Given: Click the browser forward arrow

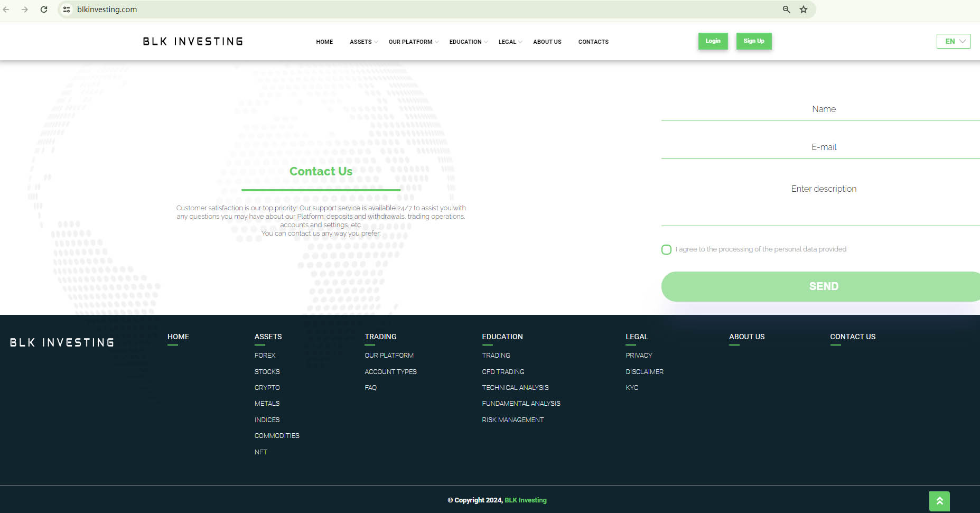Looking at the screenshot, I should click(25, 10).
